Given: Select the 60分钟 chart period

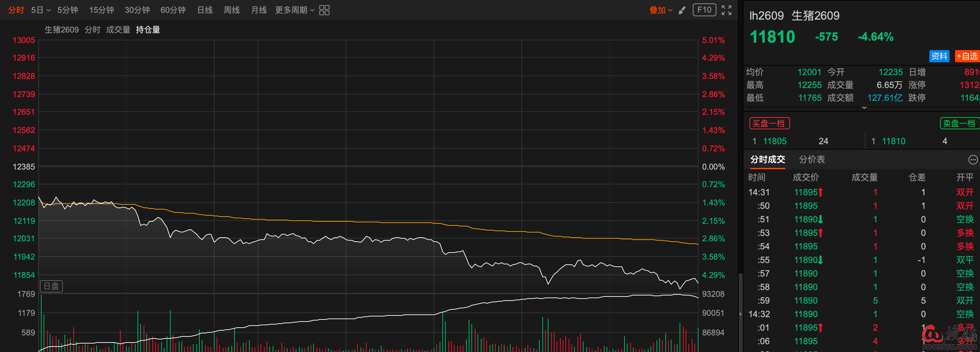Looking at the screenshot, I should 173,10.
